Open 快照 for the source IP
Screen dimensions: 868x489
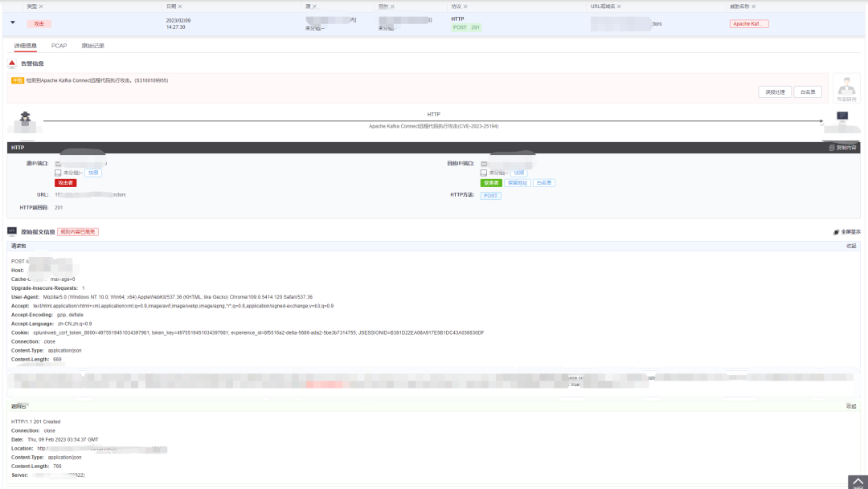(93, 173)
